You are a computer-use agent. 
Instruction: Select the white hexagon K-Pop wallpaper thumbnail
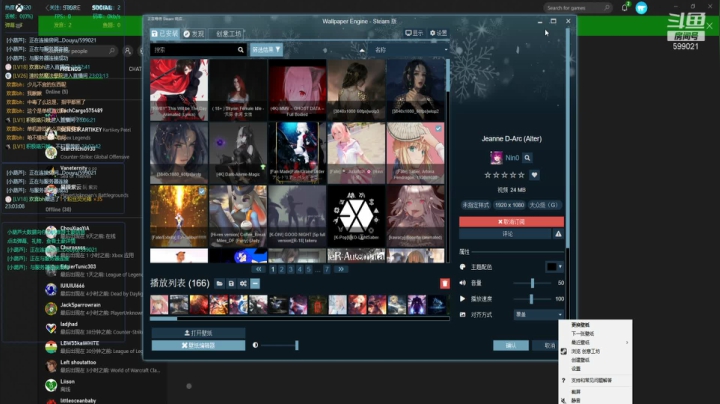[356, 214]
